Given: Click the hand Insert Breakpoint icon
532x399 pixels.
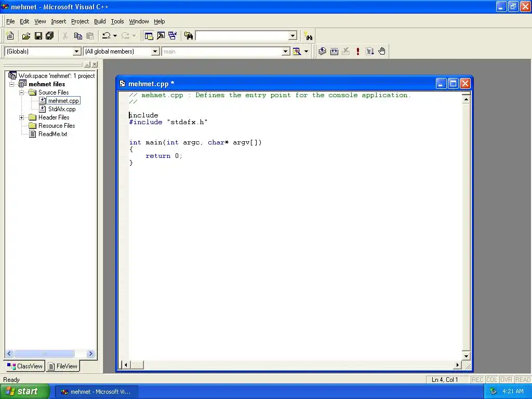Looking at the screenshot, I should point(382,51).
